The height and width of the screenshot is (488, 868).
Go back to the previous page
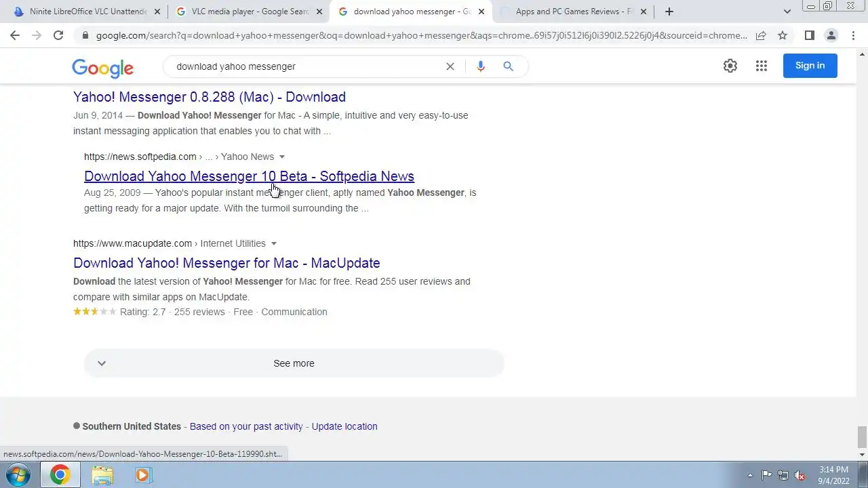point(15,35)
